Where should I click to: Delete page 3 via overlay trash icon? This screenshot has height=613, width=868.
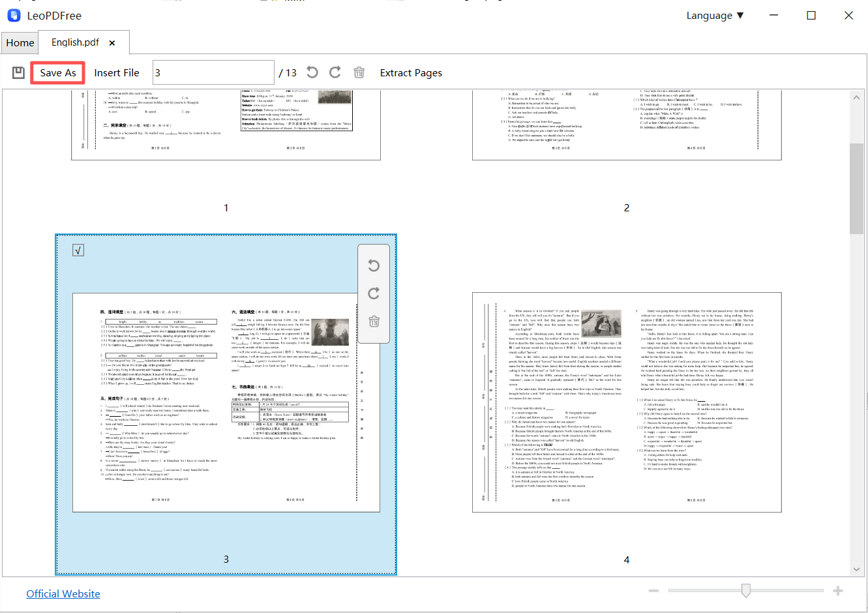(x=374, y=321)
